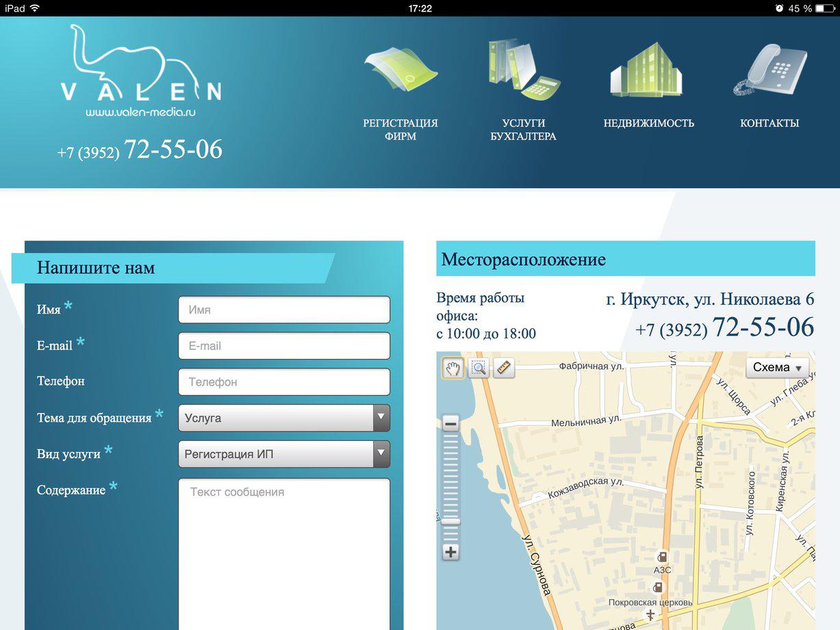Open the Схема map type dropdown
Image resolution: width=840 pixels, height=630 pixels.
[x=777, y=368]
